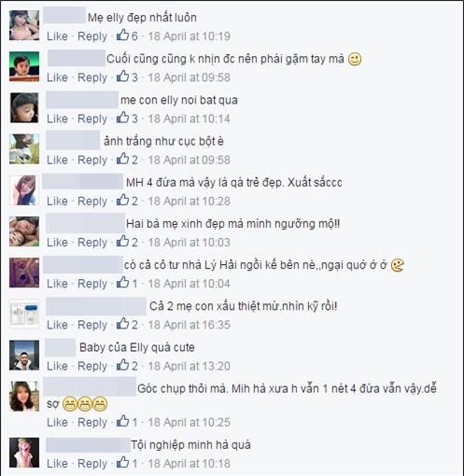This screenshot has width=464, height=476.
Task: Like 'Cả 2 mẹ con xấu thiệt' comment
Action: (57, 325)
